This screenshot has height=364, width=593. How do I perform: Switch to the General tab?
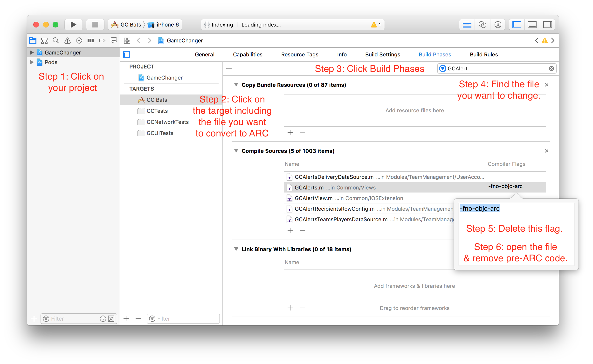pos(205,55)
